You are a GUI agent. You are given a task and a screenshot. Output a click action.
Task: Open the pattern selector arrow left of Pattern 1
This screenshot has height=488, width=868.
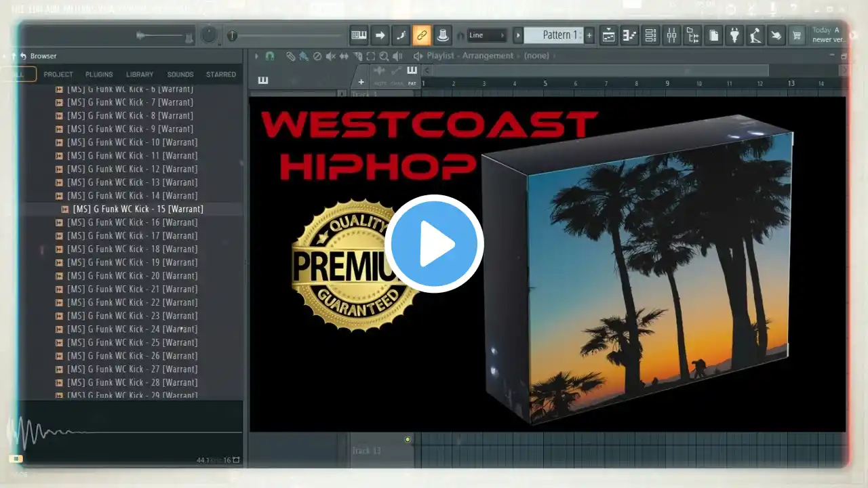coord(518,35)
